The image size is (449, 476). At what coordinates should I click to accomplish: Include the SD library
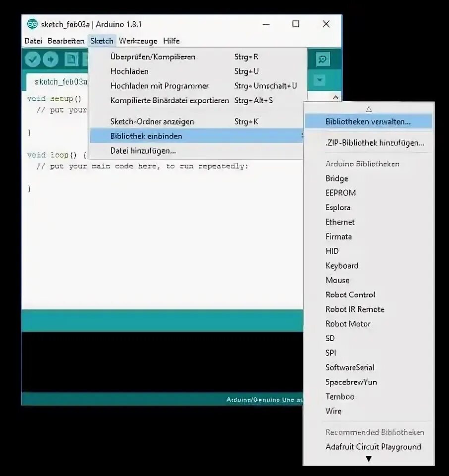pyautogui.click(x=368, y=338)
